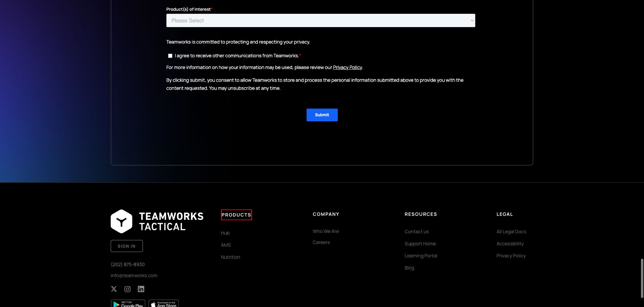Open the Privacy Policy link in form text
Viewport: 644px width, 307px height.
click(x=347, y=67)
